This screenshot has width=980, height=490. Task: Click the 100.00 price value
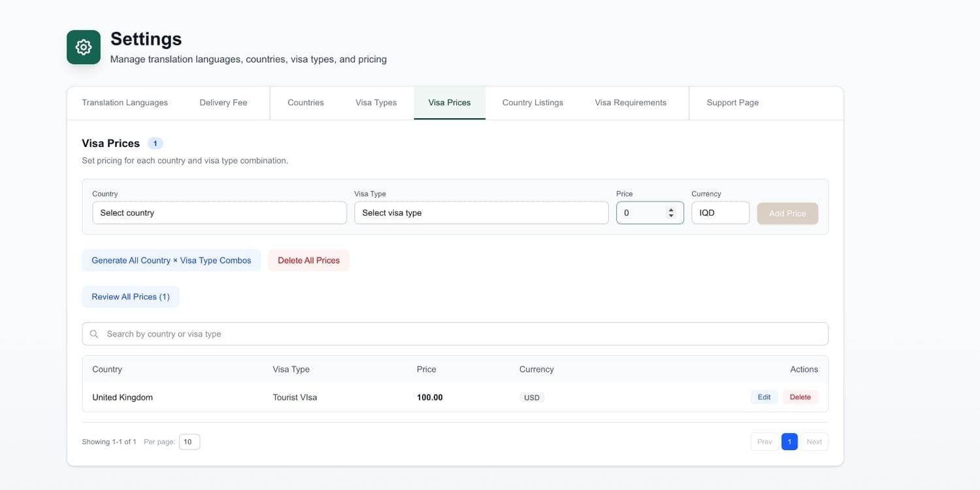coord(430,397)
